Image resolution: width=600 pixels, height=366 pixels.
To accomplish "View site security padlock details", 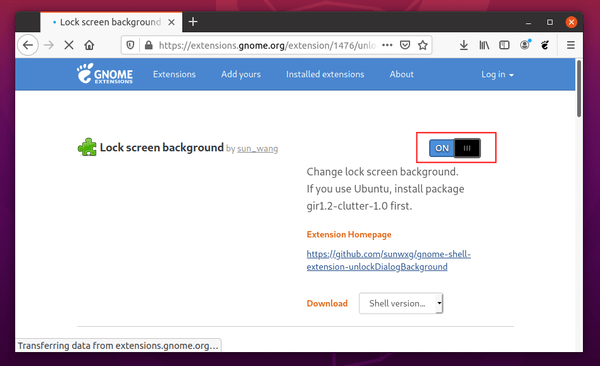I will click(148, 45).
